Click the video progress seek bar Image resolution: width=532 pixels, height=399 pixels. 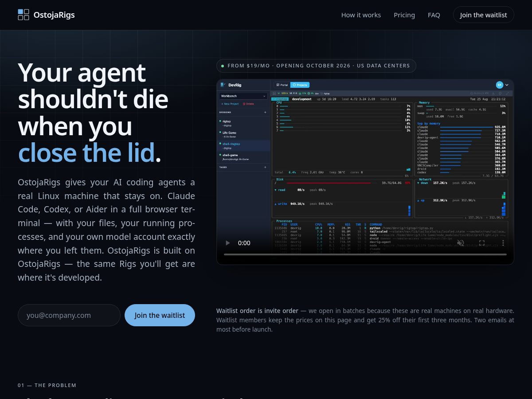(x=365, y=254)
